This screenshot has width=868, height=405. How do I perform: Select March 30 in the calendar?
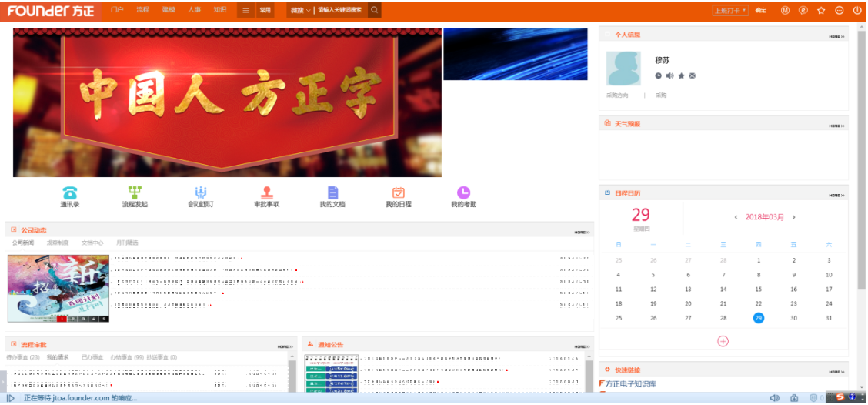[794, 318]
